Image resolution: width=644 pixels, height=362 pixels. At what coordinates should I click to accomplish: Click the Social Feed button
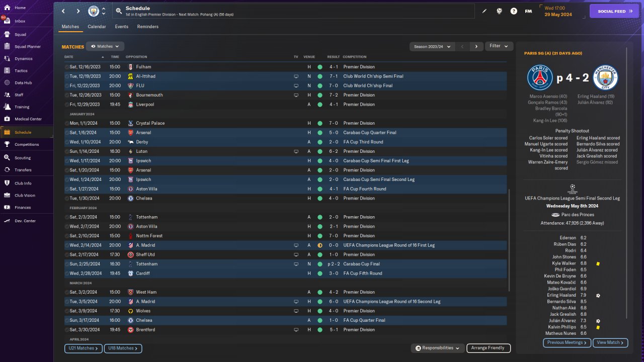coord(614,11)
